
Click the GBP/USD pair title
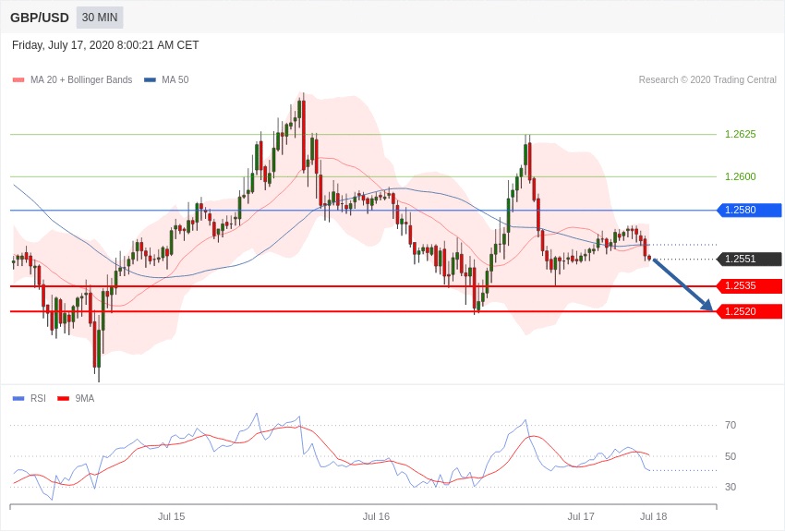(39, 18)
